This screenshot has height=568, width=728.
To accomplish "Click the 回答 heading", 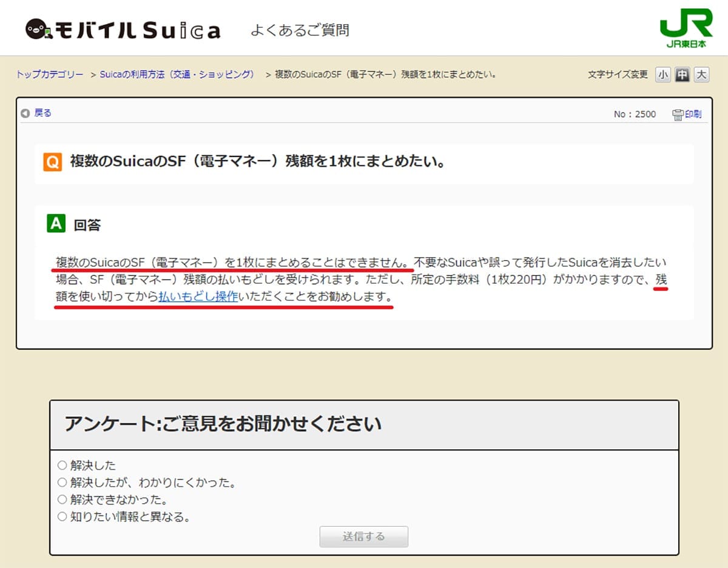I will click(x=87, y=225).
